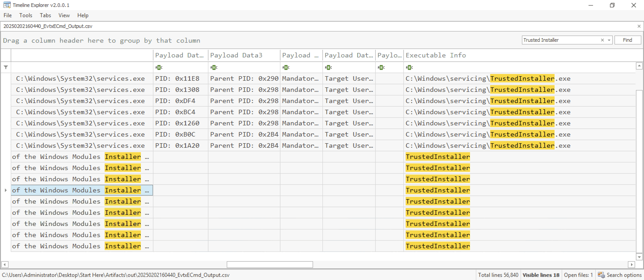This screenshot has width=644, height=280.
Task: Open the Payload Data2 filter condition icon
Action: tap(159, 67)
